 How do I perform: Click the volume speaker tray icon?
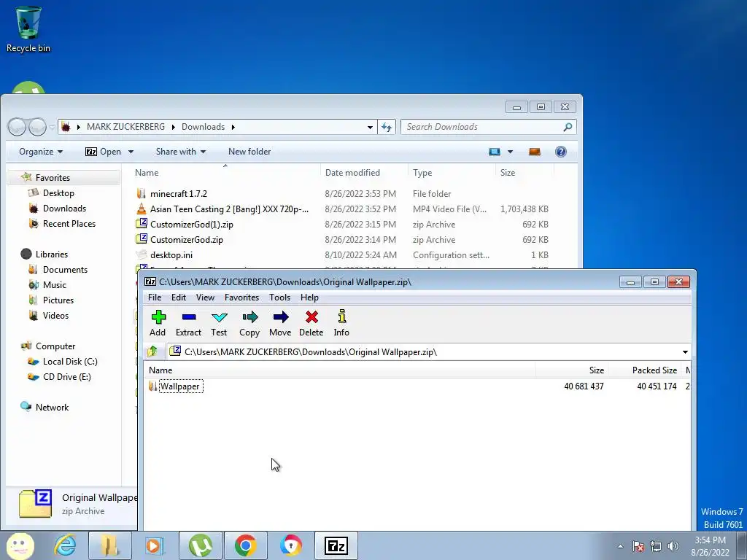click(x=673, y=546)
